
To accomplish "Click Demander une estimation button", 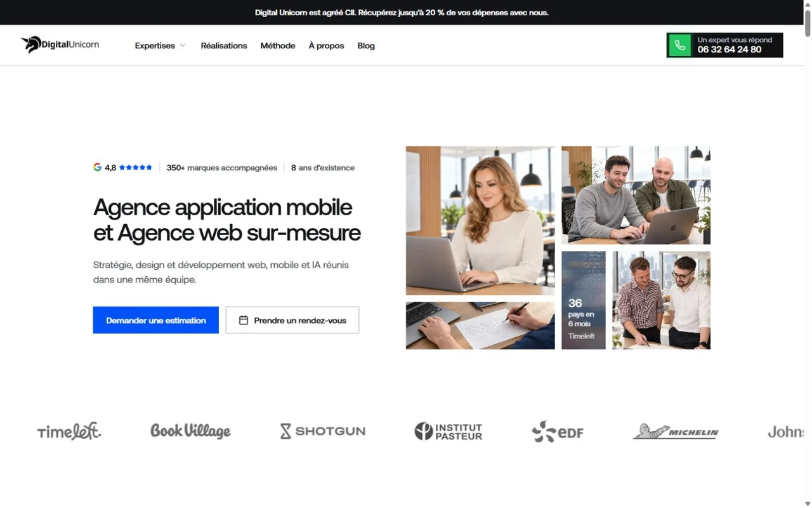I will [x=156, y=320].
